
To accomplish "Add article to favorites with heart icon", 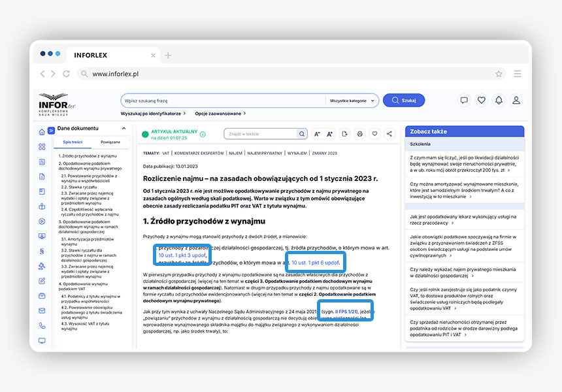I will tap(374, 134).
